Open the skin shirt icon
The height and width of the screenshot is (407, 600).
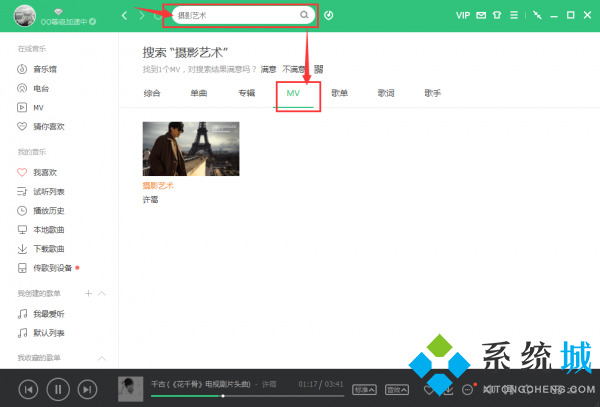pyautogui.click(x=497, y=15)
